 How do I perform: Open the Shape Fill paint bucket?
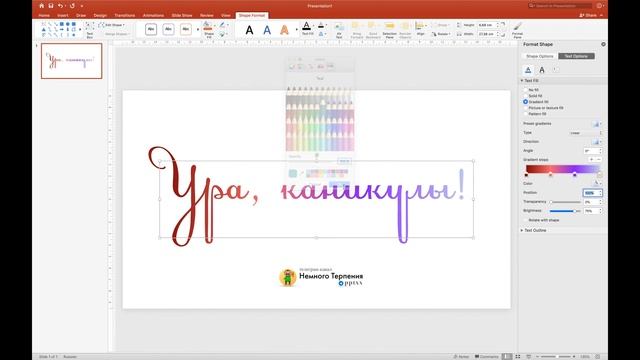pos(208,27)
